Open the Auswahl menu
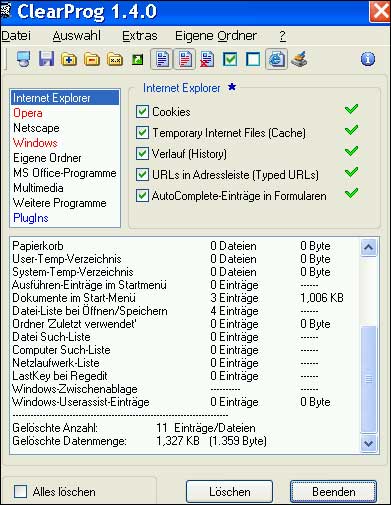The image size is (391, 505). tap(77, 36)
